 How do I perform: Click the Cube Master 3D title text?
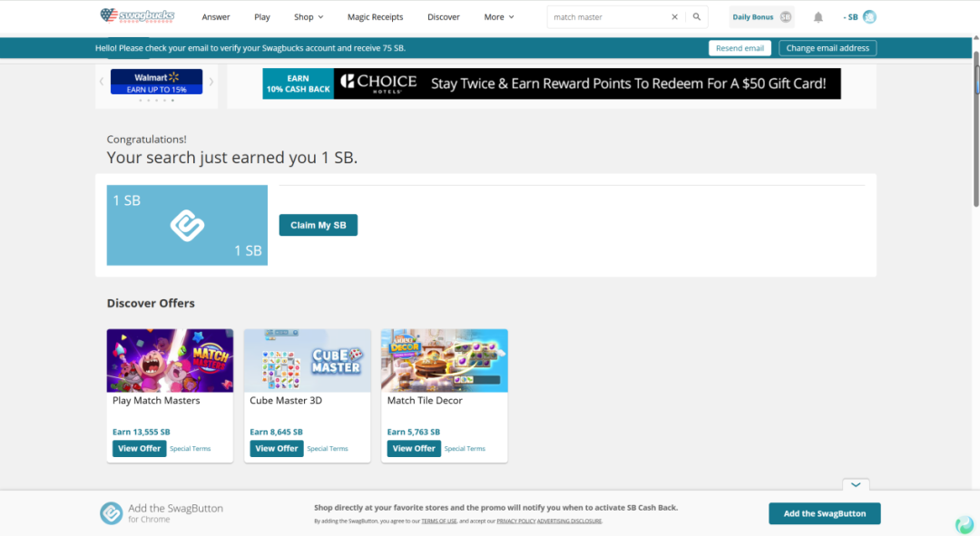286,401
